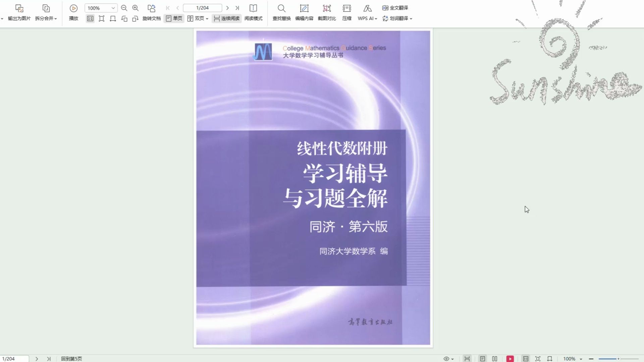Go to previous page arrow in toolbar

point(178,8)
